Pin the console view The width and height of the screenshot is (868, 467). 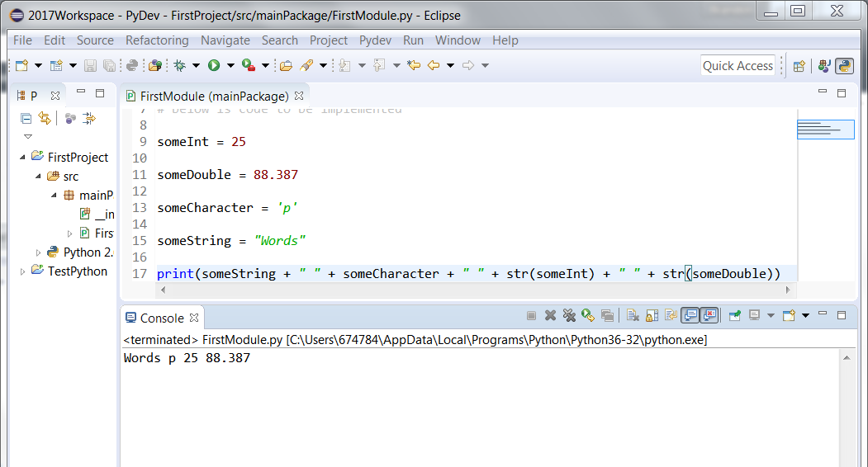[734, 315]
